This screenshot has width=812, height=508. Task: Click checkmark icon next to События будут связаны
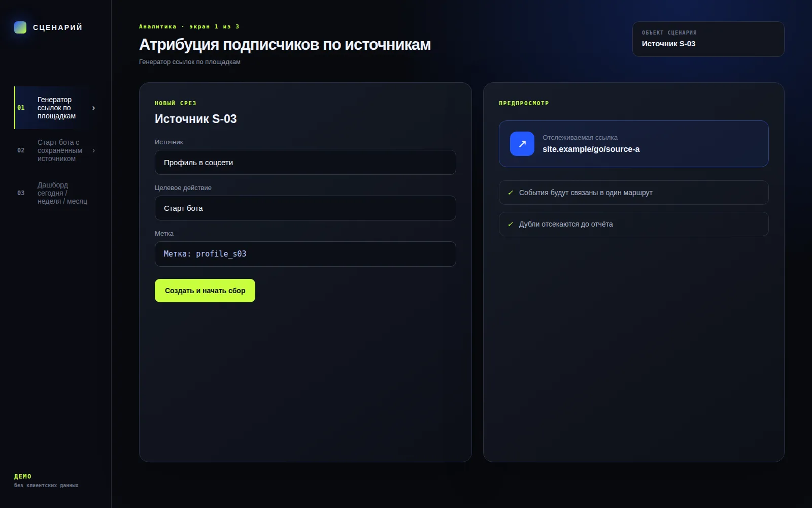[x=511, y=193]
